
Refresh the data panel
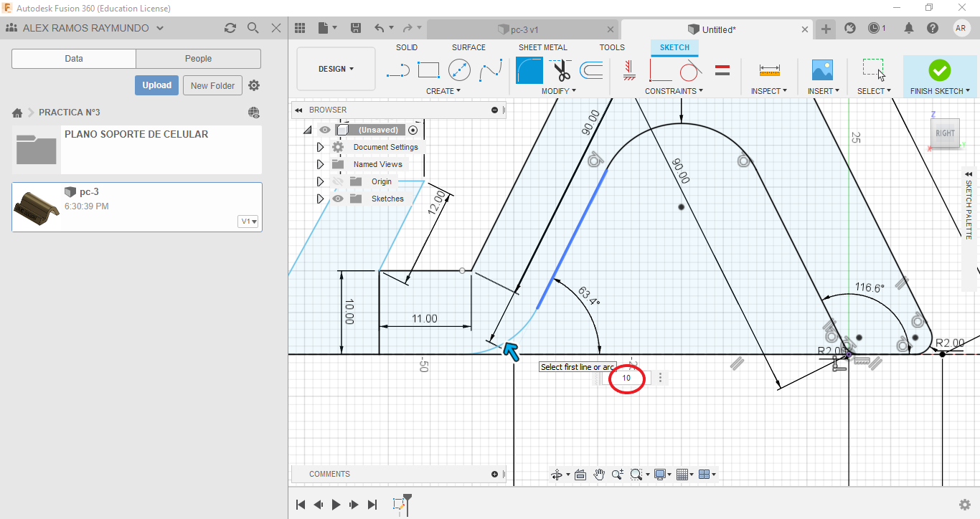click(230, 28)
